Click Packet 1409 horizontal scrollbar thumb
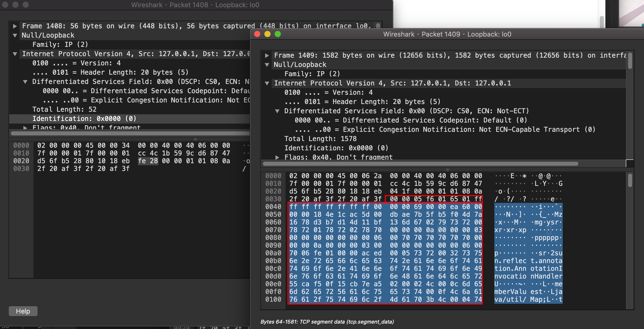Screen dimensions: 644x329 [420, 164]
